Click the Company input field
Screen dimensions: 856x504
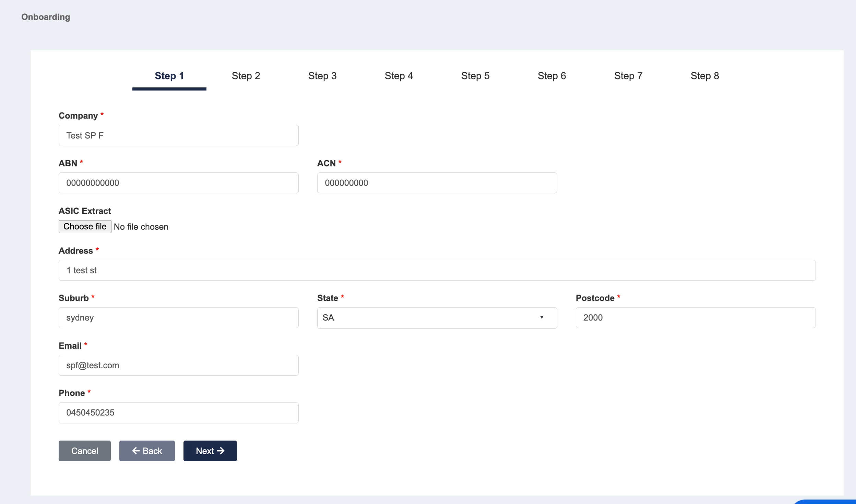pyautogui.click(x=179, y=135)
